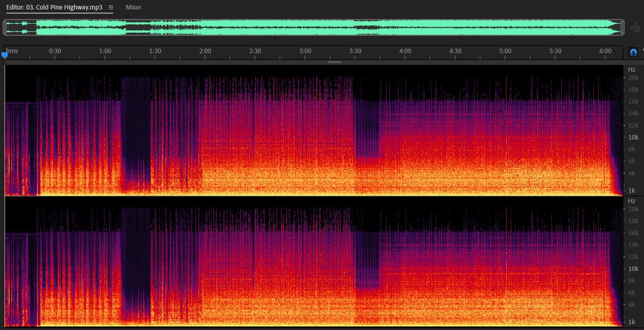Click the 0:30 mark on the time ruler
644x330 pixels.
click(x=55, y=51)
